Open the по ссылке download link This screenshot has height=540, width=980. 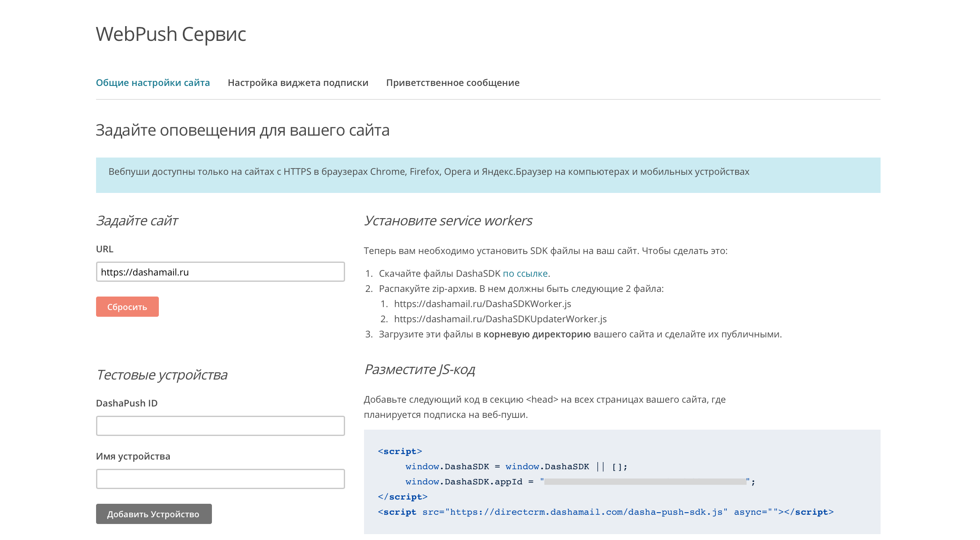point(525,273)
